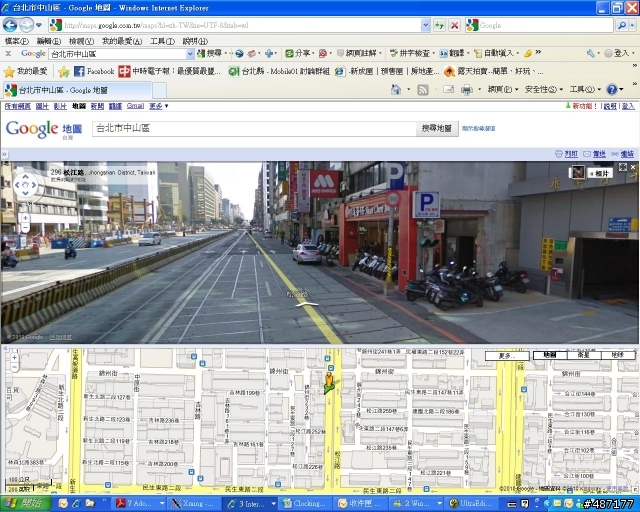Click the 搜尋地圖 search maps button

[x=437, y=129]
